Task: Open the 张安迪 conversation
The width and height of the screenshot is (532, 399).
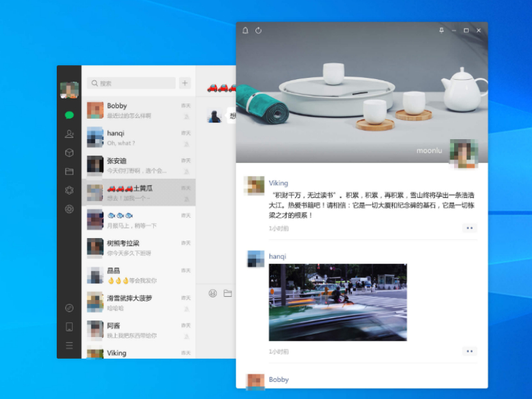Action: pyautogui.click(x=139, y=165)
